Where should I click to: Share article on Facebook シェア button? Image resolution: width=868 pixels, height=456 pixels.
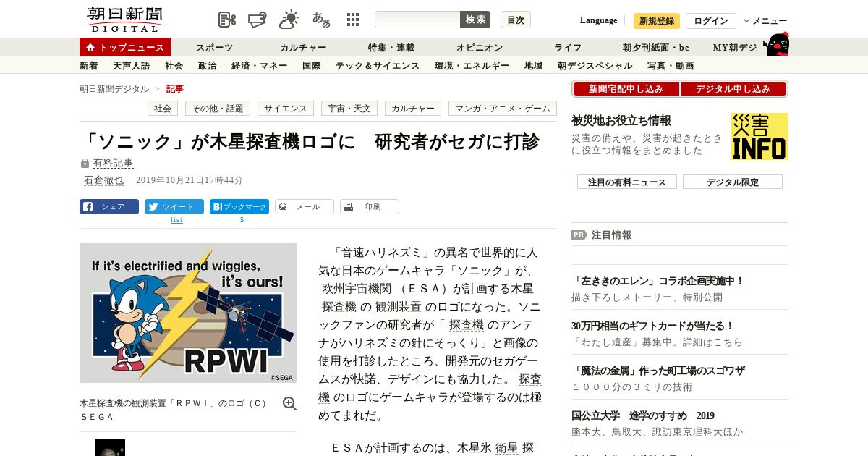(109, 207)
